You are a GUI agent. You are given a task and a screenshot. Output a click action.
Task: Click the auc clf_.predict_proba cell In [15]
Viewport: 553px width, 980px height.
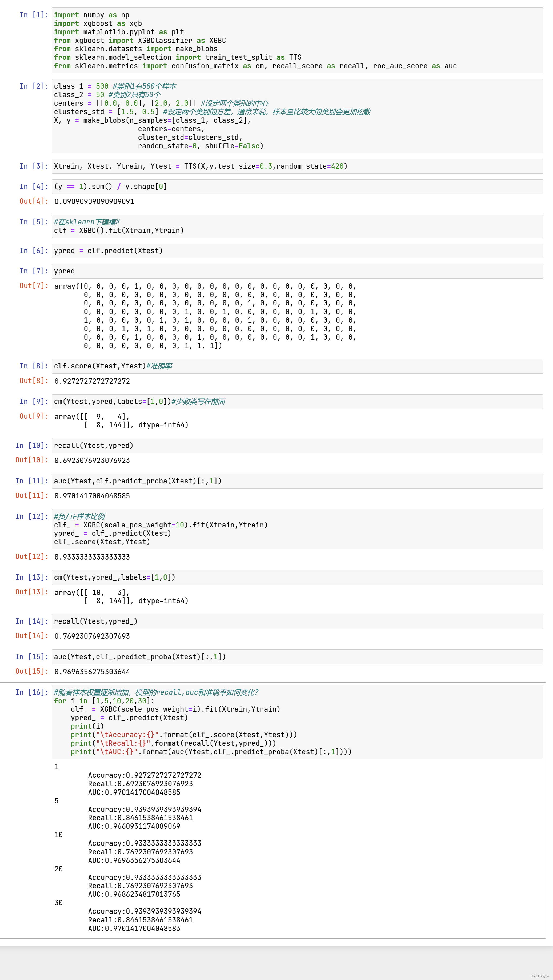(297, 657)
